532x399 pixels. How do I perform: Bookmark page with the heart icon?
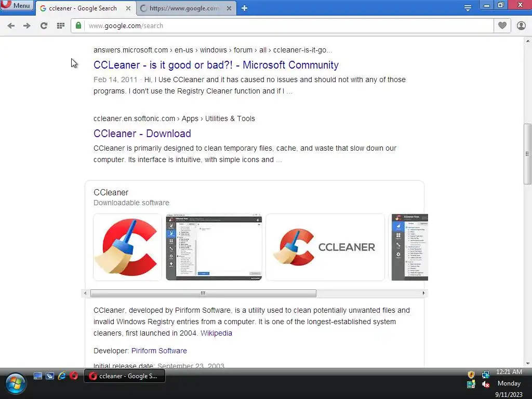point(502,25)
